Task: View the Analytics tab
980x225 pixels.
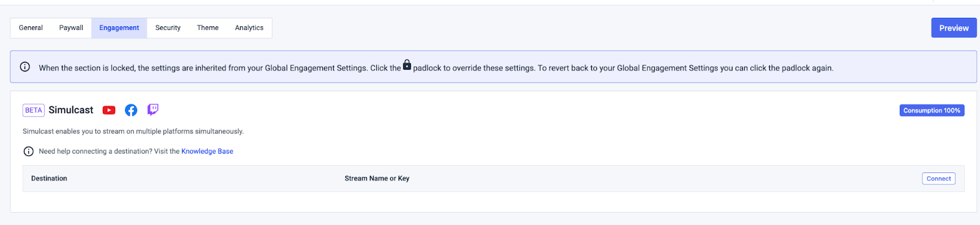Action: coord(249,28)
